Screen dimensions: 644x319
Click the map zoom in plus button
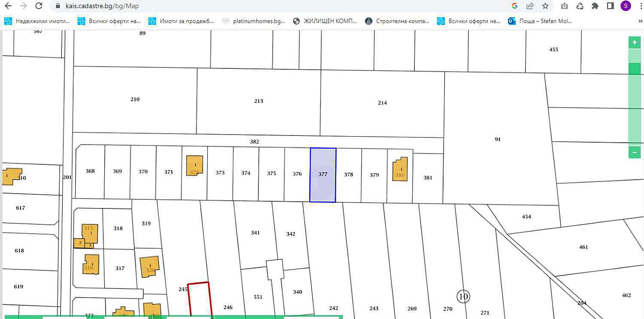pyautogui.click(x=634, y=43)
